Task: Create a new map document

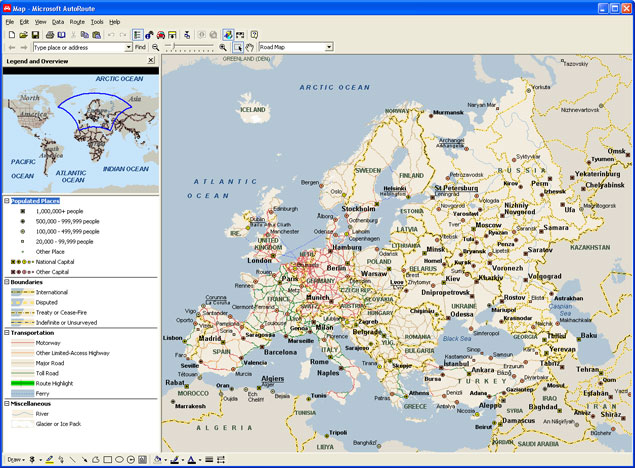Action: tap(12, 35)
